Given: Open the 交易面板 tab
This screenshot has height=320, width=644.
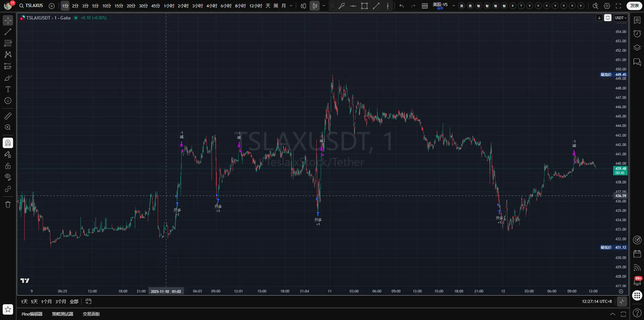Looking at the screenshot, I should tap(91, 314).
